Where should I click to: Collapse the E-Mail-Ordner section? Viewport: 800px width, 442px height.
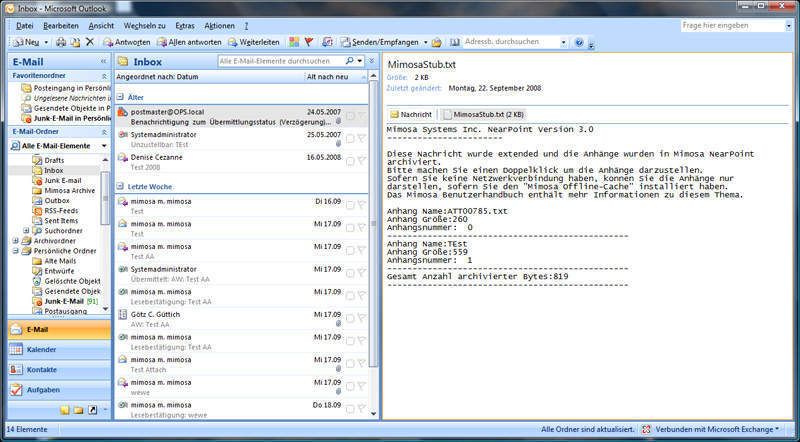pos(104,132)
